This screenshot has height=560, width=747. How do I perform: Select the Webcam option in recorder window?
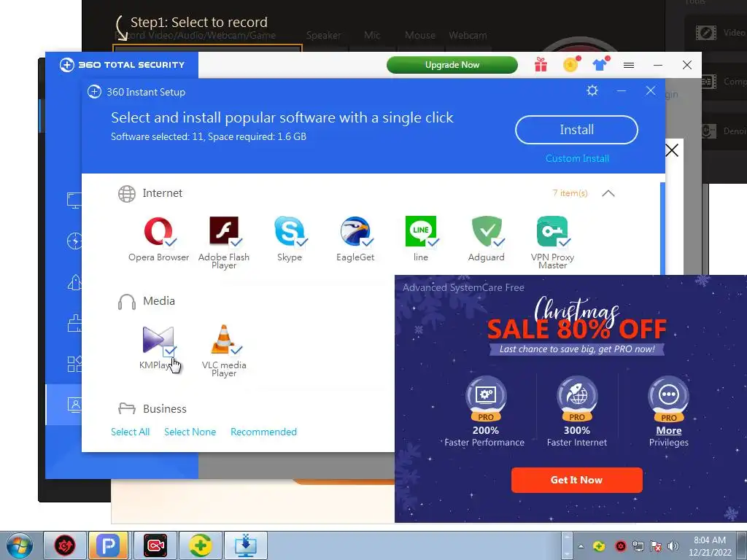468,35
